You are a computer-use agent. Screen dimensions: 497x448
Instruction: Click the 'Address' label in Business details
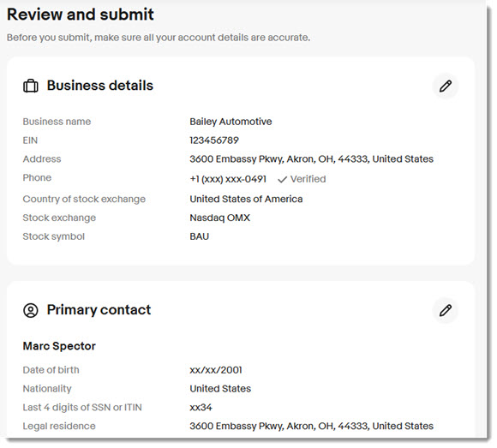[42, 159]
